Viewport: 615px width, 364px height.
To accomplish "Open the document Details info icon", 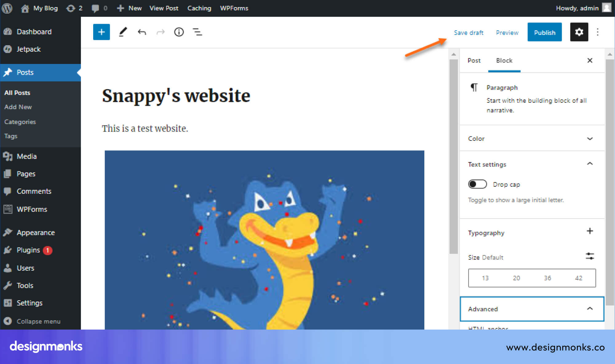I will pyautogui.click(x=179, y=32).
